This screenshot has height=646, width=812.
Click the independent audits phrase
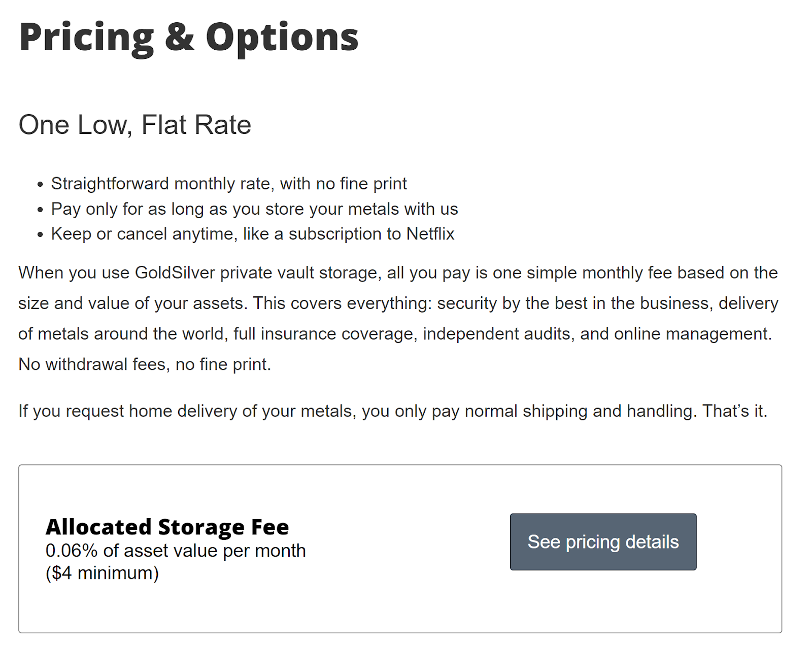(x=496, y=334)
